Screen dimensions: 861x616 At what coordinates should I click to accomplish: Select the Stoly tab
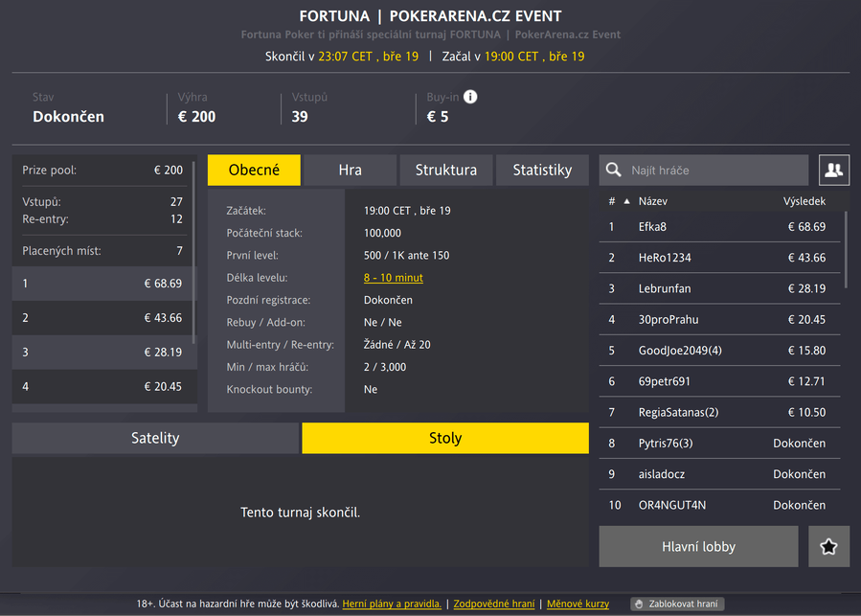click(445, 438)
